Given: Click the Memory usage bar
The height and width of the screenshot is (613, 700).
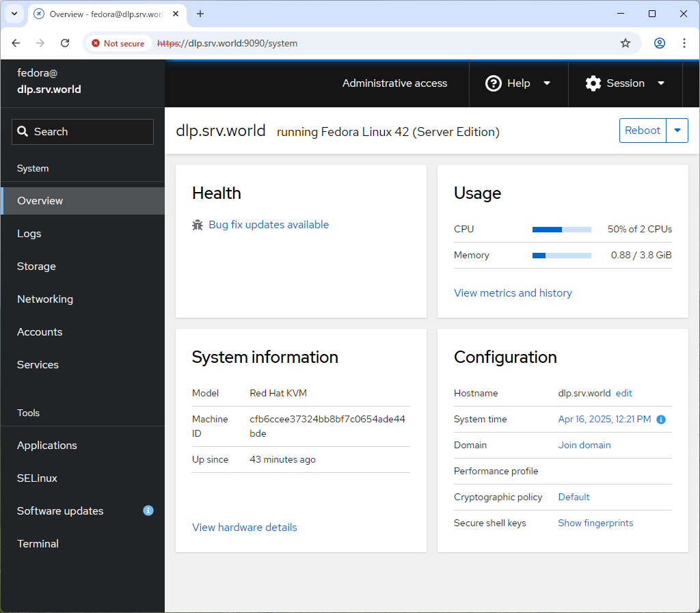Looking at the screenshot, I should (562, 256).
